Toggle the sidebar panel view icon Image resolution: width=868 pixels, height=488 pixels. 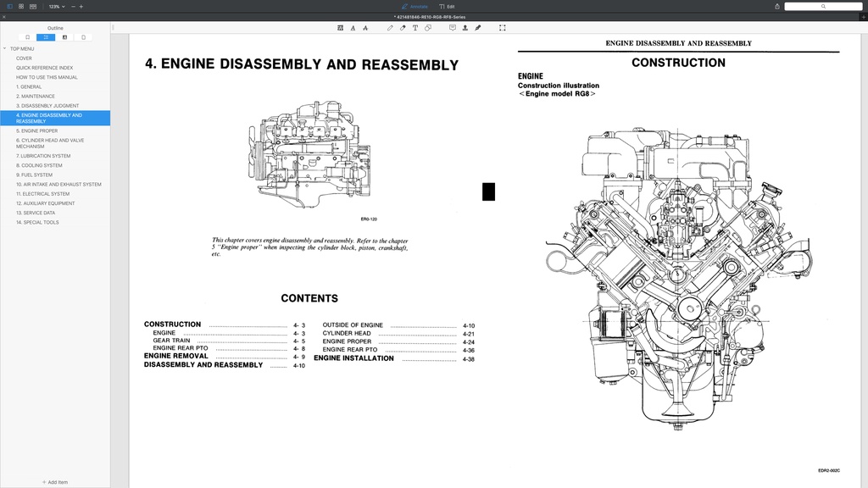click(9, 7)
